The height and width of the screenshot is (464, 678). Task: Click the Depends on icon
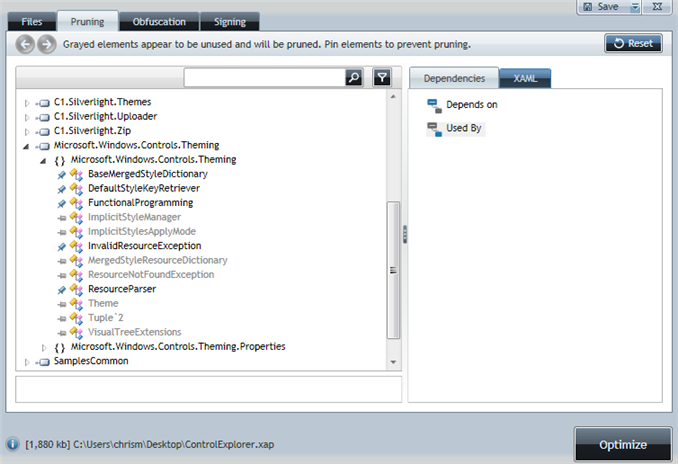tap(435, 106)
